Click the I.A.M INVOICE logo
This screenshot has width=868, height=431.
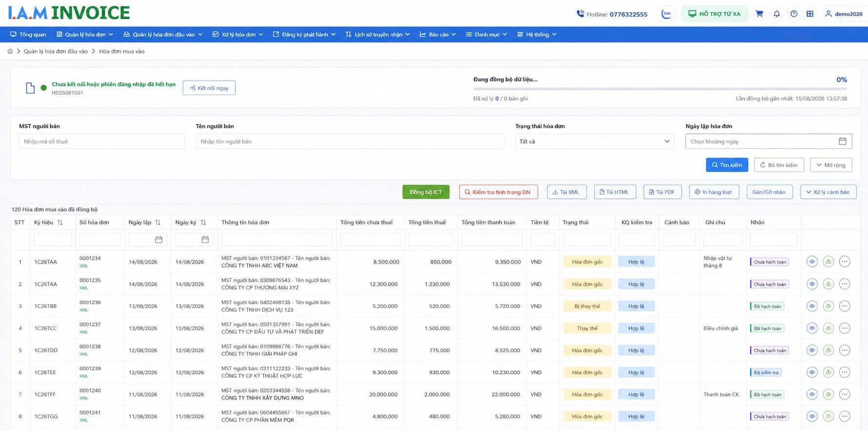point(69,13)
